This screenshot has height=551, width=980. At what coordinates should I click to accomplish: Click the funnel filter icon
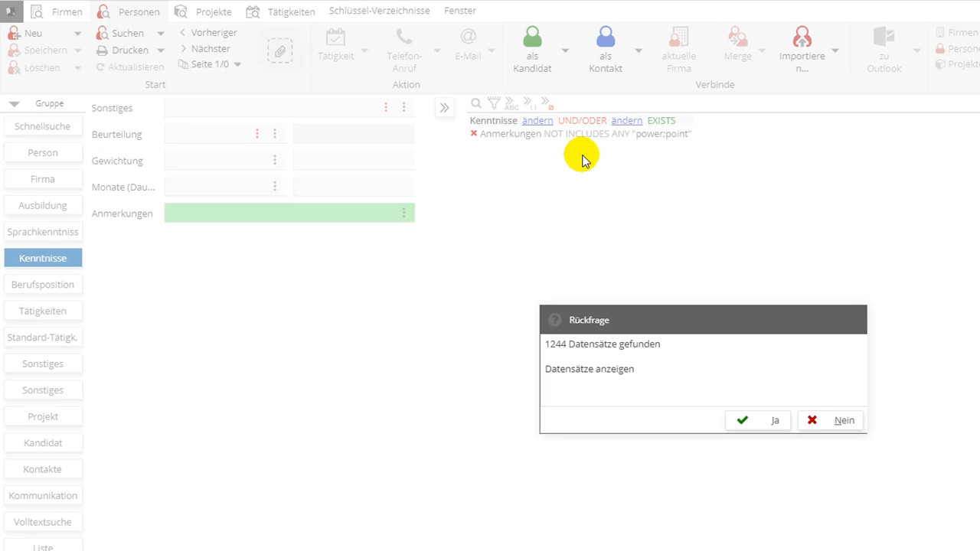tap(494, 103)
